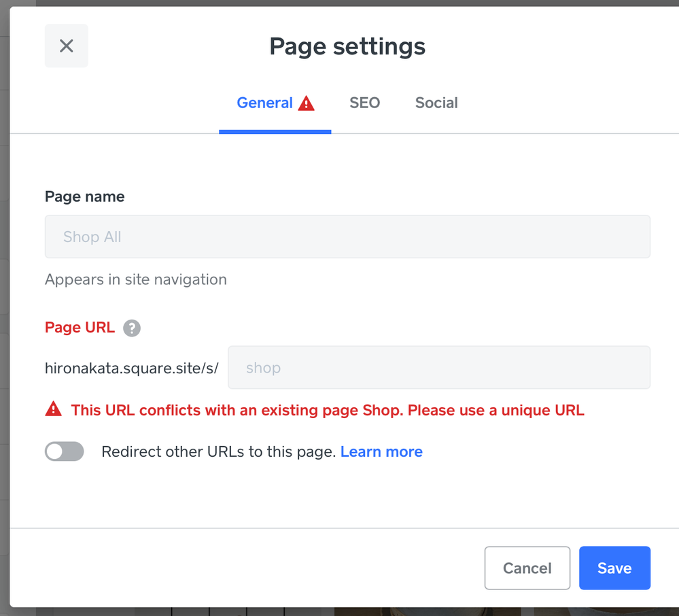Click the Page settings dialog title

347,46
